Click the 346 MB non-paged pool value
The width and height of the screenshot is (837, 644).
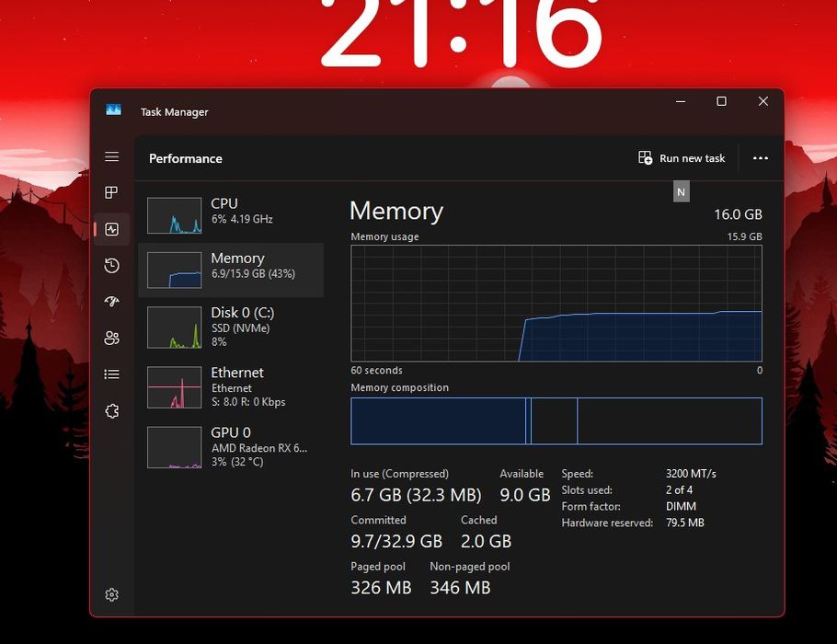[x=460, y=588]
